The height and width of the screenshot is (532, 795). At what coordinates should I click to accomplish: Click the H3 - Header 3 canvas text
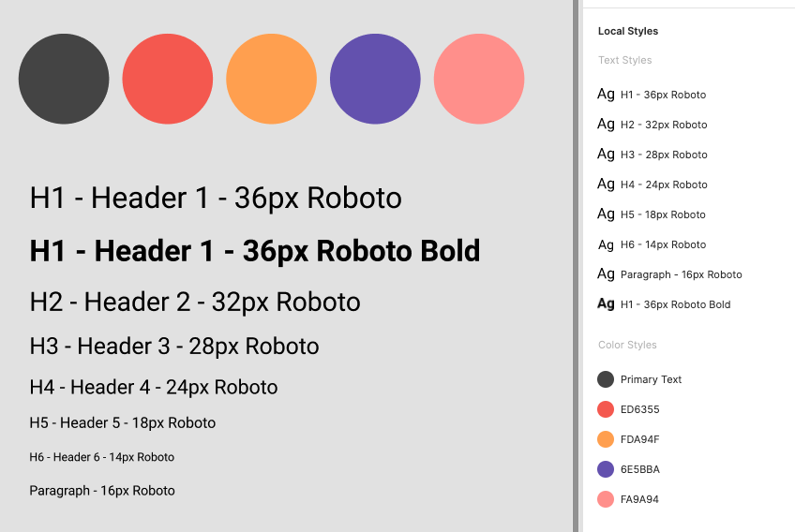coord(174,346)
